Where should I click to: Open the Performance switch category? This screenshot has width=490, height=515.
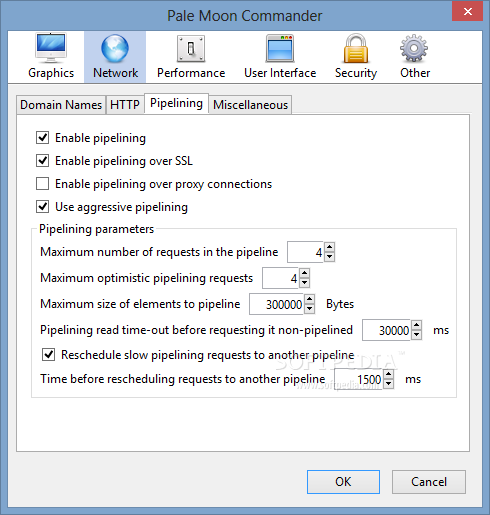point(191,57)
